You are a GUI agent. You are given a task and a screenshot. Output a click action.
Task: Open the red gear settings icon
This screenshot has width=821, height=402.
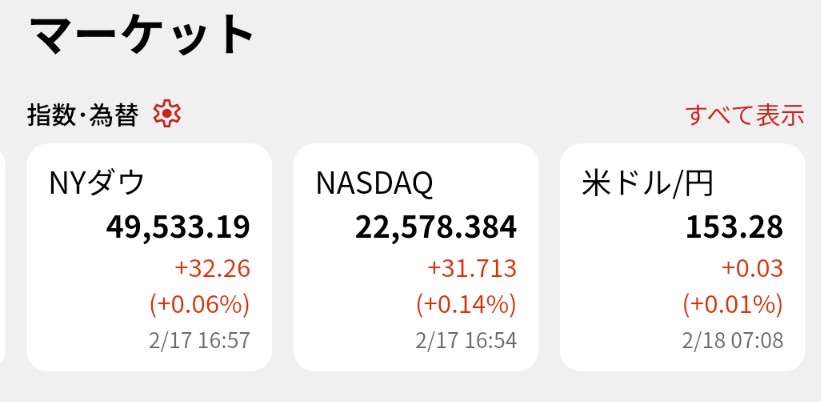[x=167, y=115]
